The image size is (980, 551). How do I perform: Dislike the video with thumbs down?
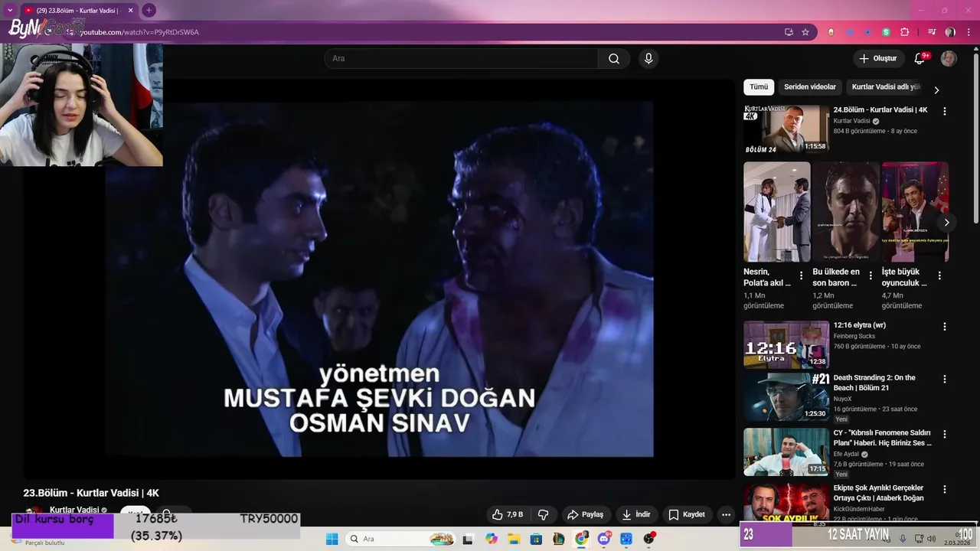(x=543, y=514)
